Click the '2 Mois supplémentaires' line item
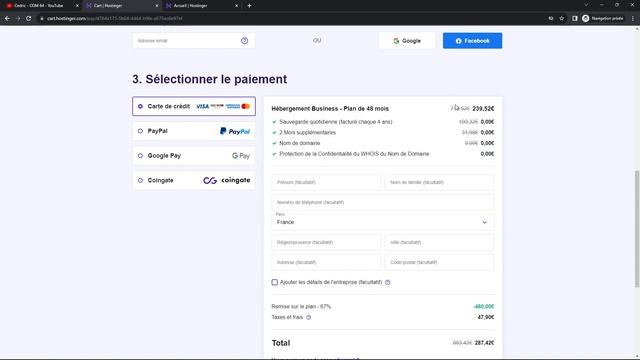This screenshot has height=360, width=640. pos(307,132)
